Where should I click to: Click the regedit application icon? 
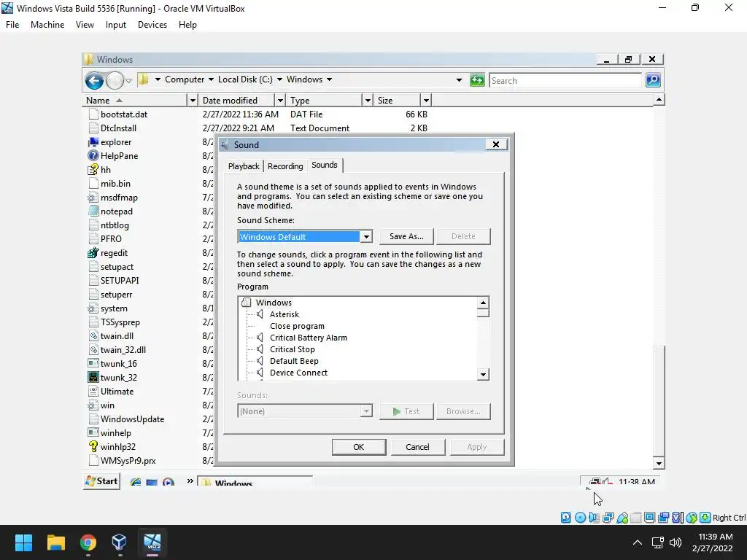click(93, 253)
